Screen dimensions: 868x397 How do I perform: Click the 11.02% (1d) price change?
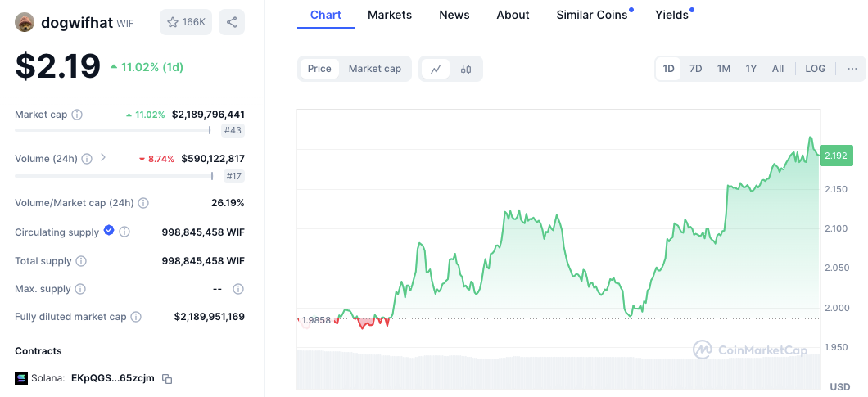point(147,68)
